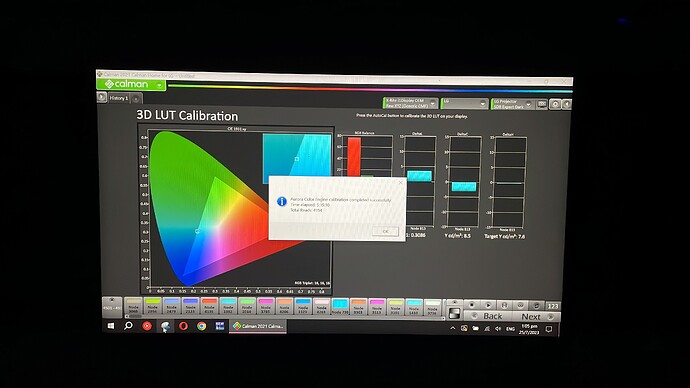The height and width of the screenshot is (388, 690).
Task: Open the Windows Start menu
Action: [111, 326]
